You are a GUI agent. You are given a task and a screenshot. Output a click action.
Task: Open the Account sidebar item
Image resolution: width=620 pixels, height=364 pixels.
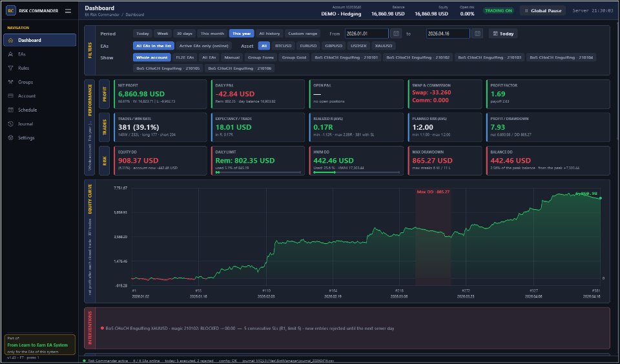39,96
